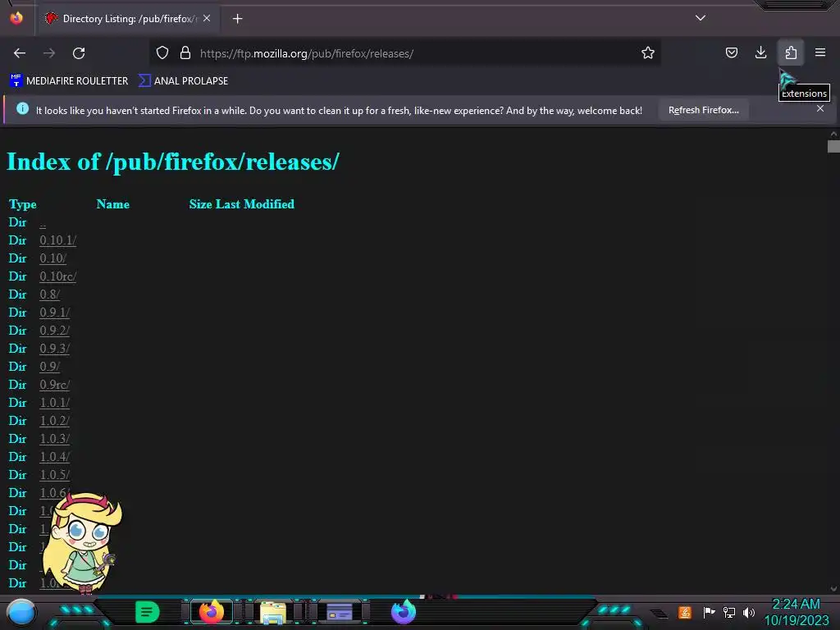Save the page to Pocket

pyautogui.click(x=731, y=52)
